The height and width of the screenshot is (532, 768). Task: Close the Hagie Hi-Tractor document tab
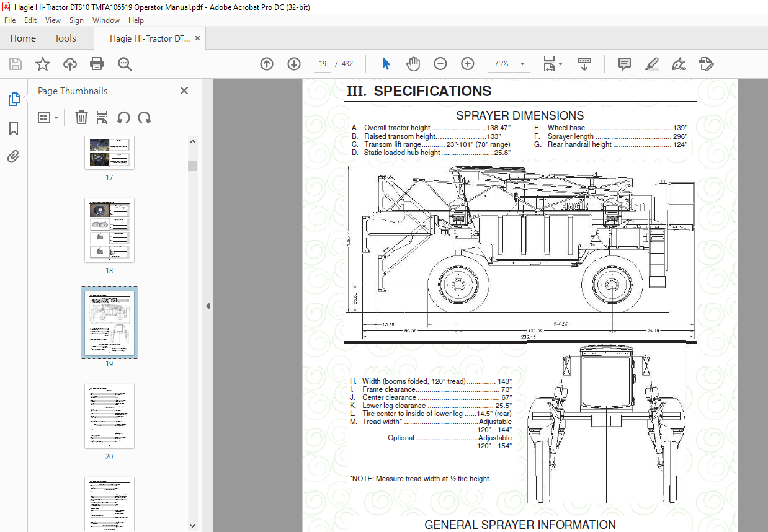point(198,38)
